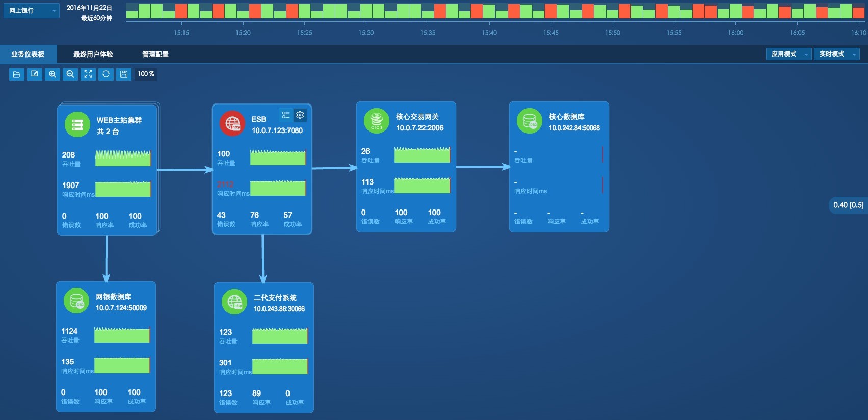Zoom out of the topology canvas
The width and height of the screenshot is (868, 420).
tap(70, 74)
